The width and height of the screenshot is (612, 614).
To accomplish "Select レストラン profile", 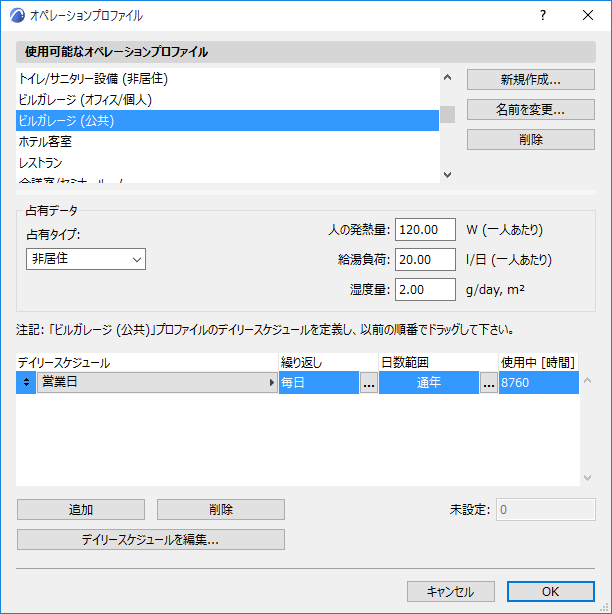I will point(227,163).
